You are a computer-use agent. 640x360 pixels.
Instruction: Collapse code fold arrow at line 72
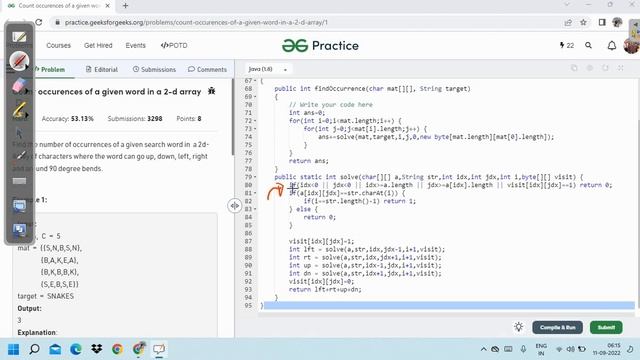[x=256, y=121]
